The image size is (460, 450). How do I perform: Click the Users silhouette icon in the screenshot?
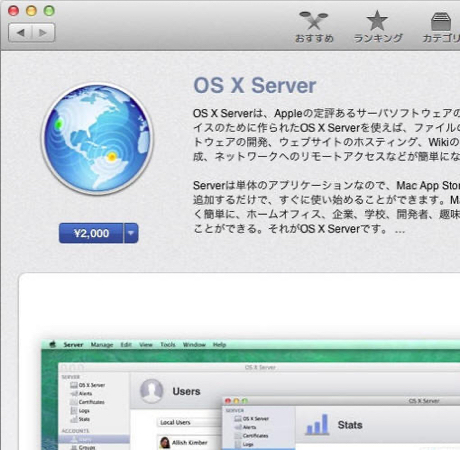tap(152, 391)
